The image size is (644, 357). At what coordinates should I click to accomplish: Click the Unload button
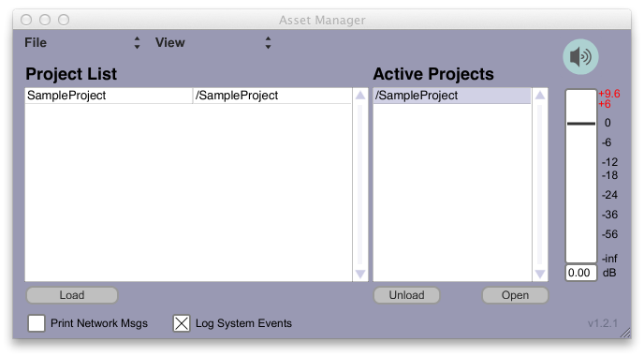click(406, 295)
